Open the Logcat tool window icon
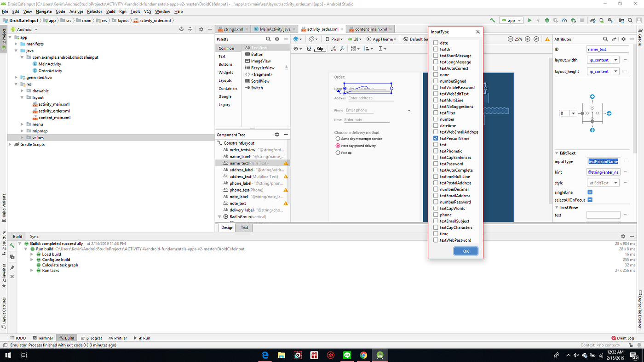Screen dimensions: 644x362 tap(91, 338)
